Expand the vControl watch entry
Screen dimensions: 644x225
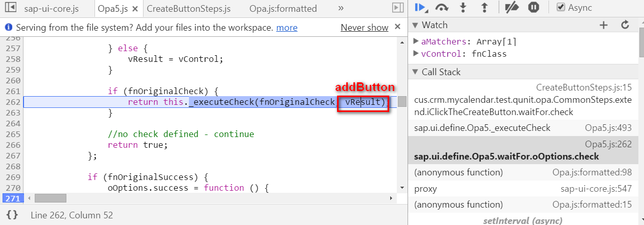[x=416, y=54]
